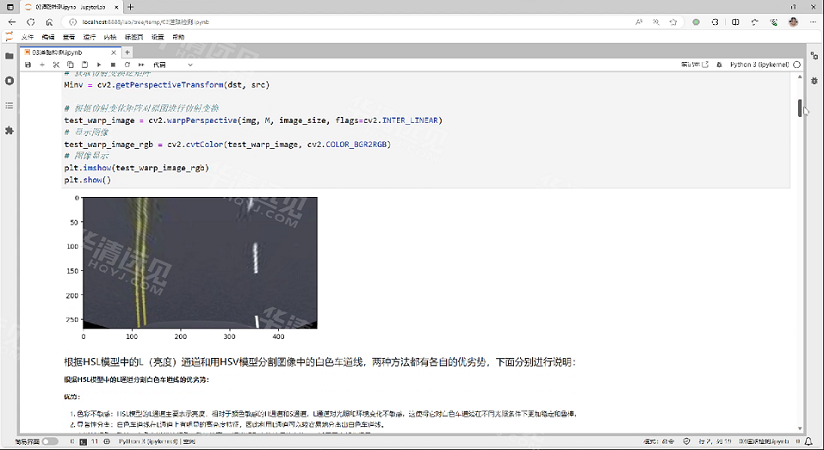Restart the kernel with the refresh arrow icon
This screenshot has height=450, width=824.
[126, 64]
